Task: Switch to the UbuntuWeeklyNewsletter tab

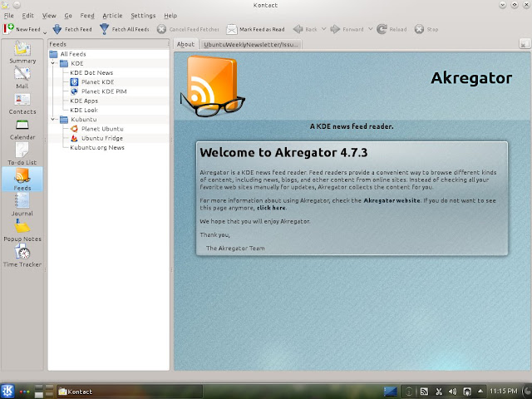Action: [251, 44]
